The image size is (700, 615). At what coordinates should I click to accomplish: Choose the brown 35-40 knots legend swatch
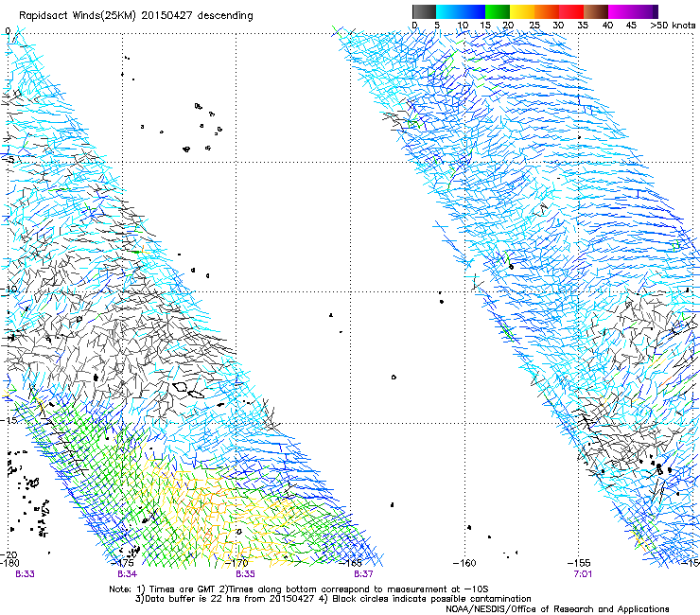pyautogui.click(x=596, y=11)
